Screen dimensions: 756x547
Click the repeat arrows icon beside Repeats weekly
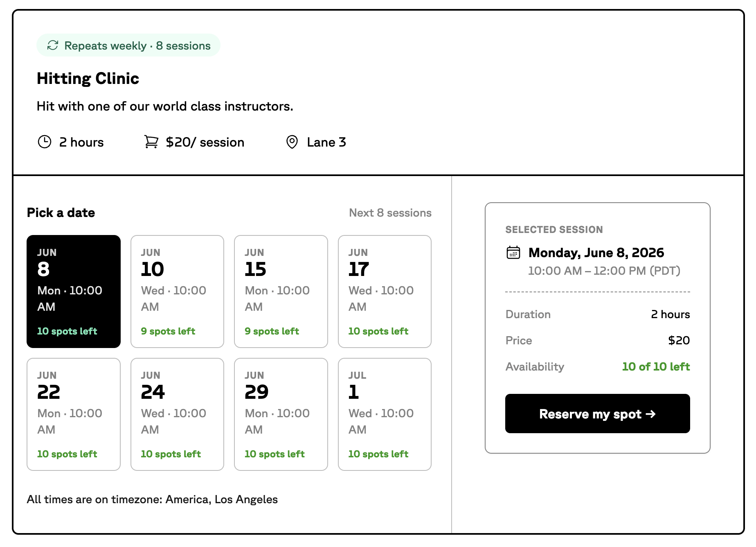tap(53, 45)
